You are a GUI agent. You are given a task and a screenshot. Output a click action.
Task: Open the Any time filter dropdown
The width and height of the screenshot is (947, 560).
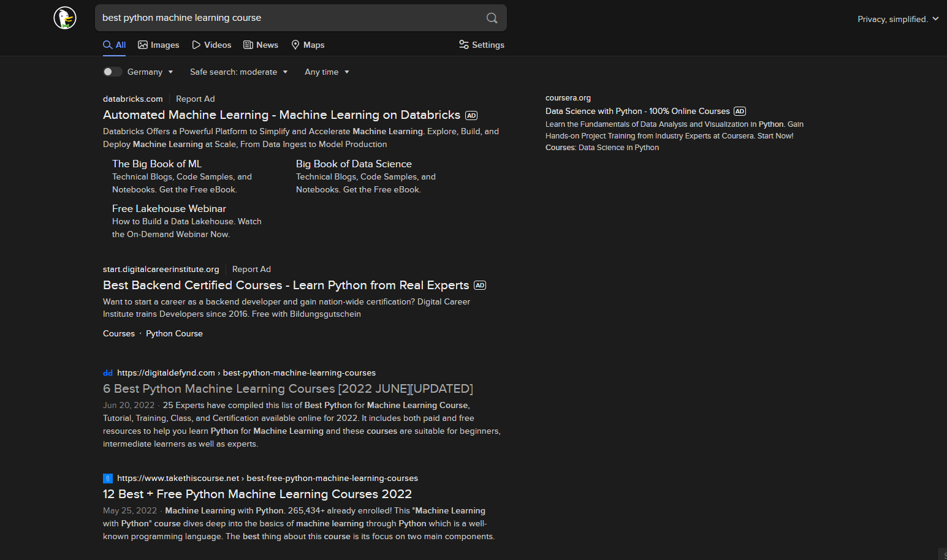point(327,72)
